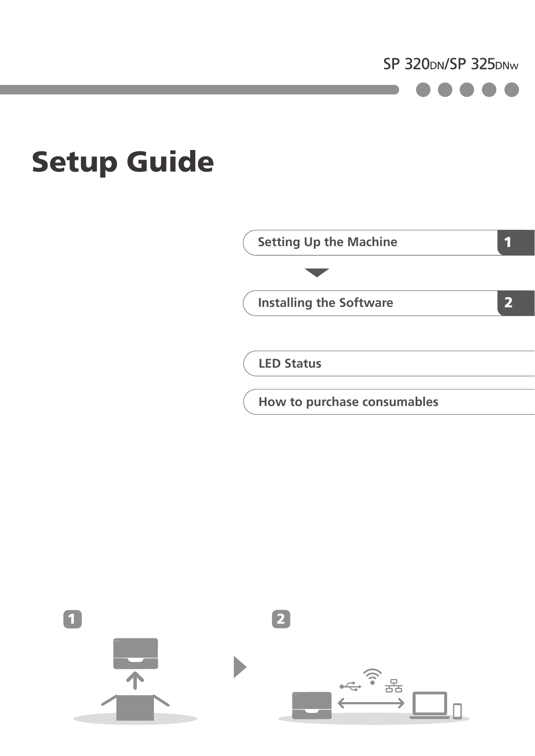535x756 pixels.
Task: Click the printer above the open box
Action: (135, 653)
